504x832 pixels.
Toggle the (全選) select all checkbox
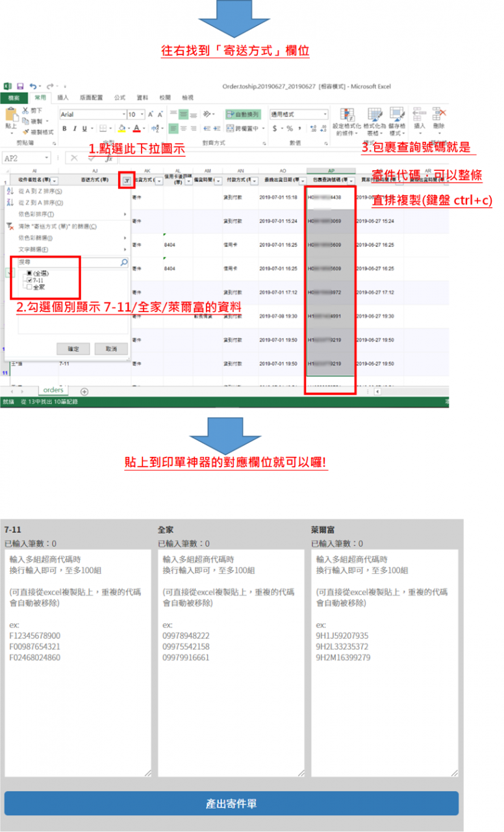29,273
